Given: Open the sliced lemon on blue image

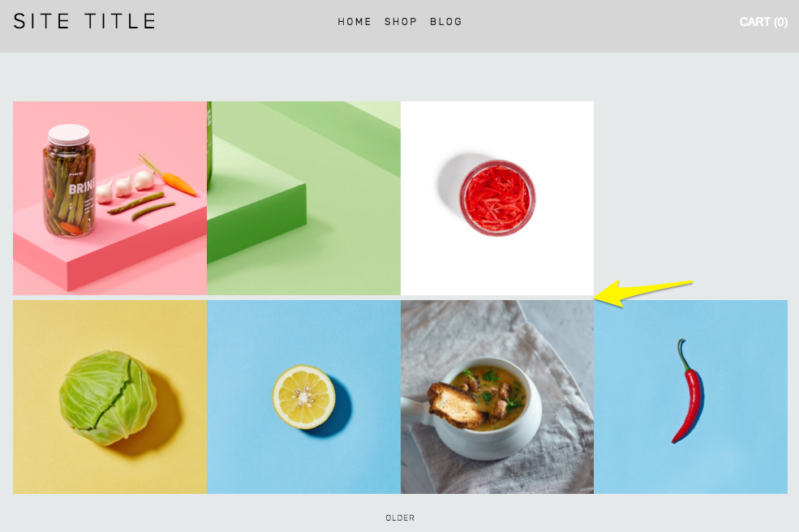Looking at the screenshot, I should 303,397.
